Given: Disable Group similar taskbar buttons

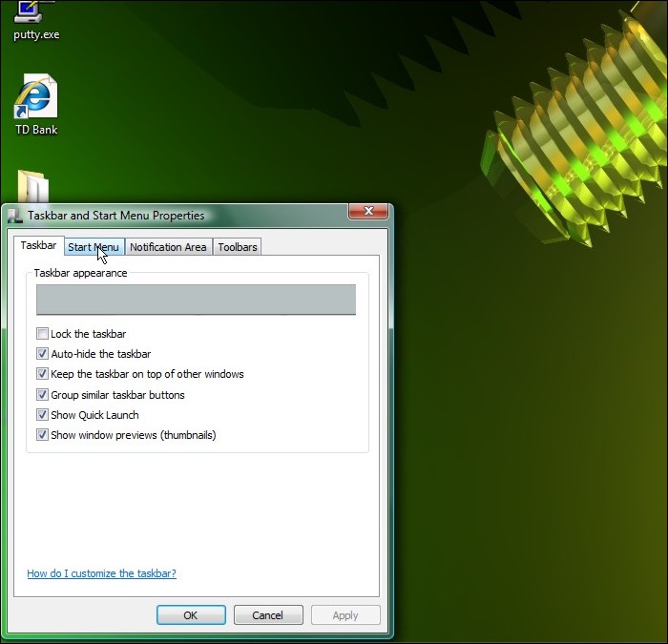Looking at the screenshot, I should point(42,395).
